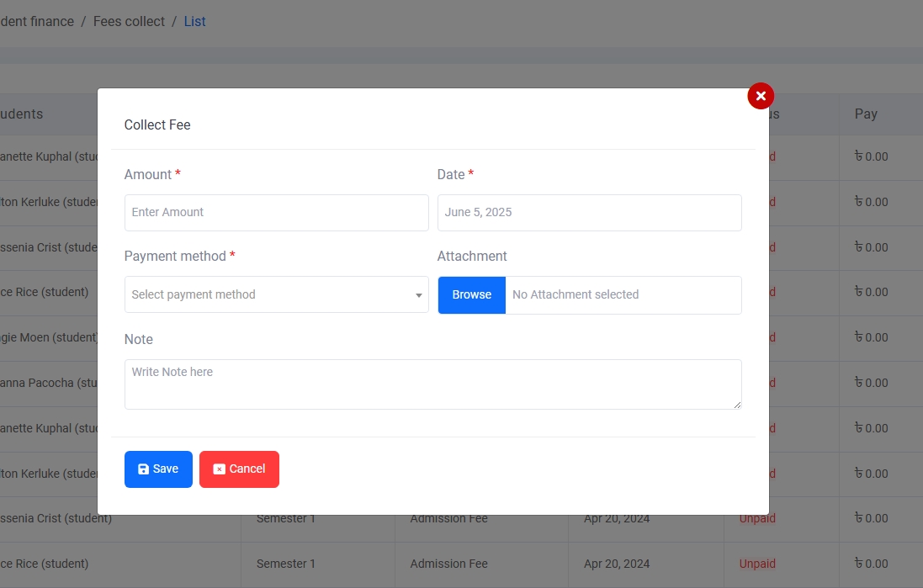Click the calendar field showing June 5, 2025
Screen dimensions: 923x588
[589, 212]
